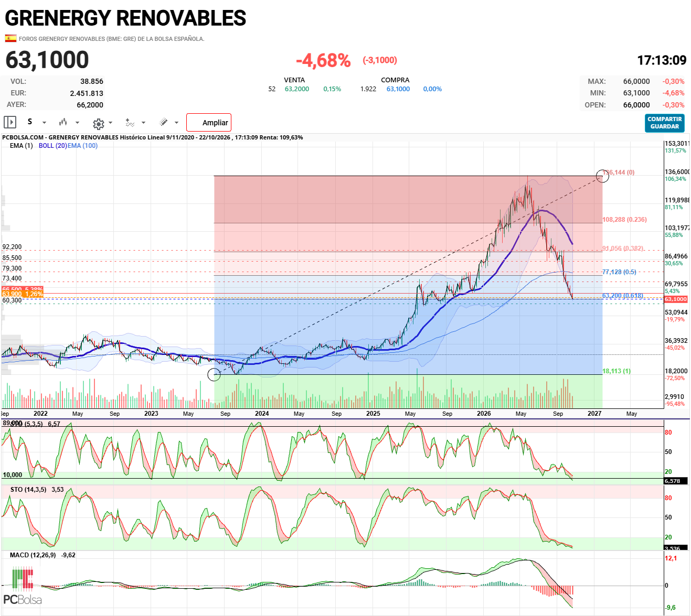Click the STO (14,3,5) indicator label
The width and height of the screenshot is (691, 616).
click(28, 490)
